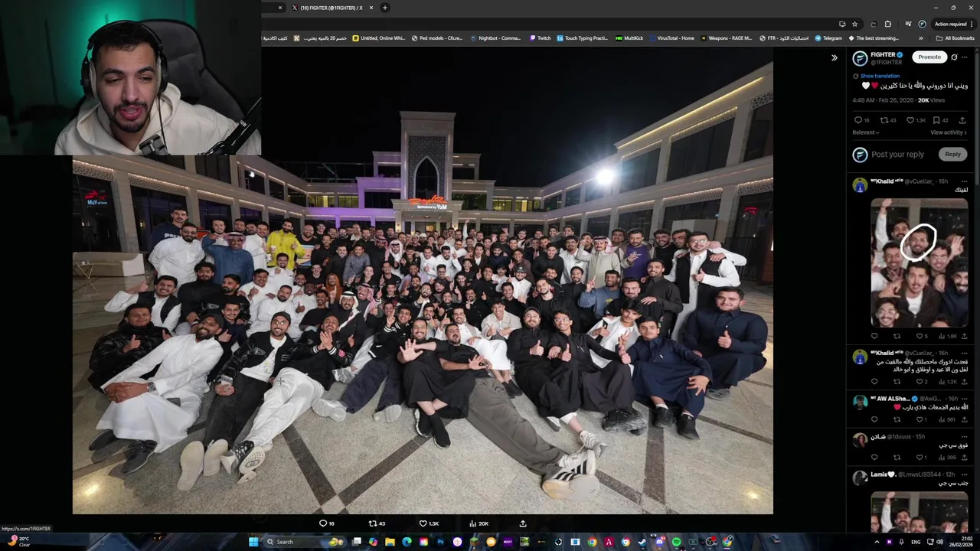This screenshot has height=551, width=980.
Task: Click the Grok icon beside Promote
Action: (954, 57)
